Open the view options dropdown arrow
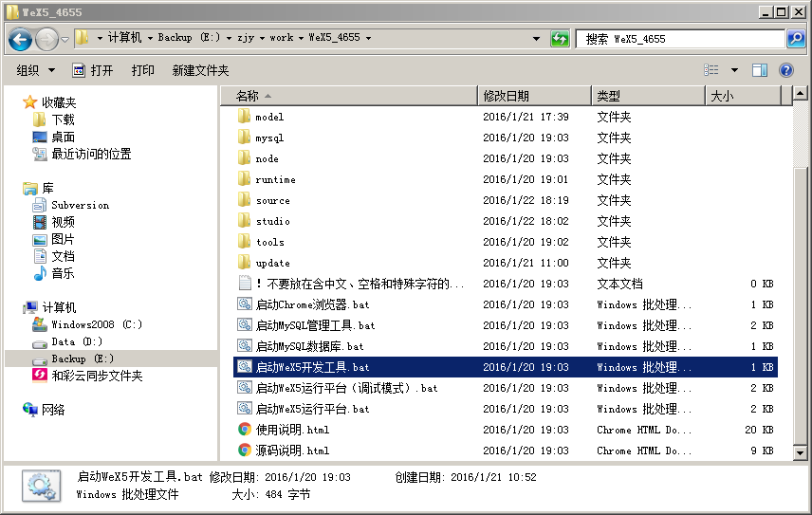Image resolution: width=812 pixels, height=515 pixels. (734, 70)
